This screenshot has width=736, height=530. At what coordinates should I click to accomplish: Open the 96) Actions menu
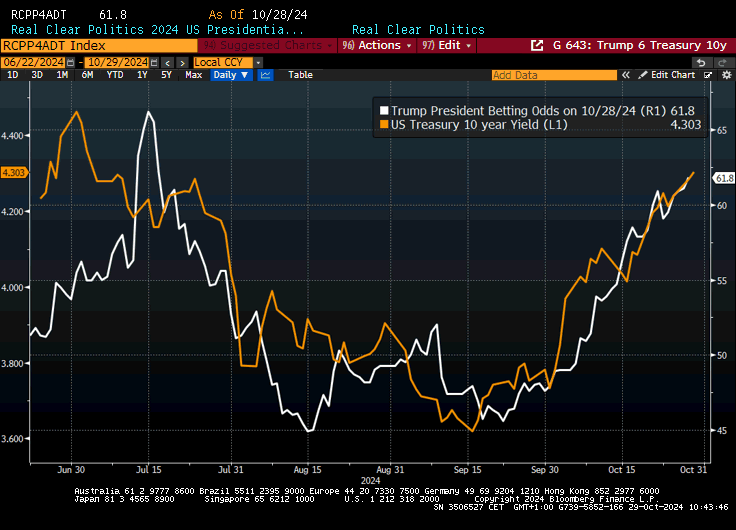click(x=377, y=46)
